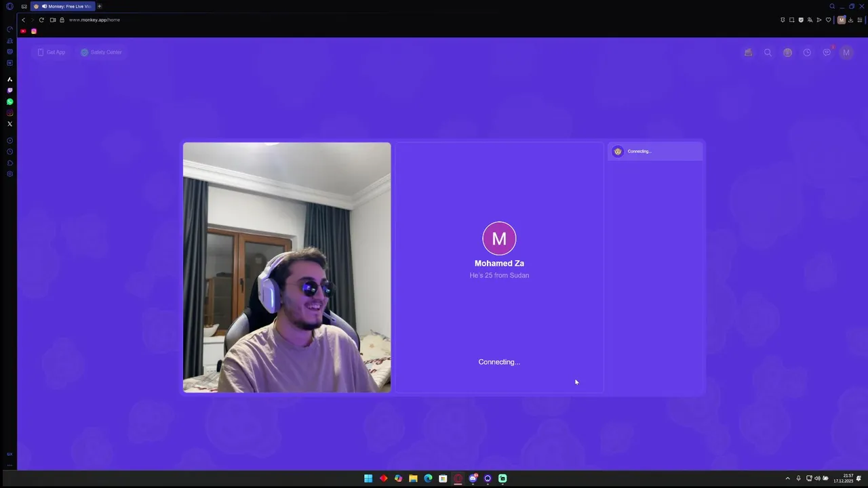Click the camera indicator in address bar

[53, 20]
